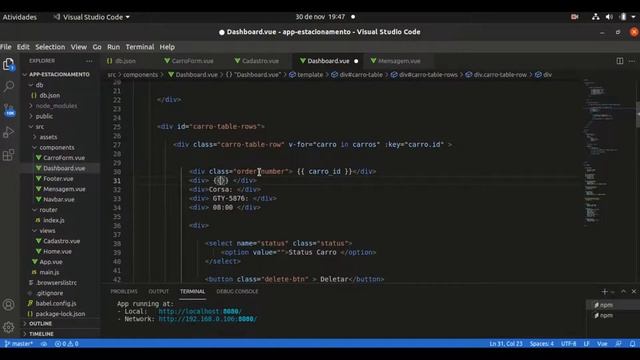Open screen recording indicator in top bar

click(x=574, y=17)
